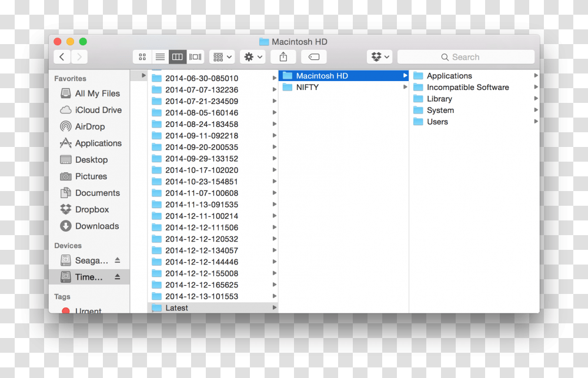Select the NIFTY folder
The width and height of the screenshot is (588, 378).
pyautogui.click(x=307, y=87)
